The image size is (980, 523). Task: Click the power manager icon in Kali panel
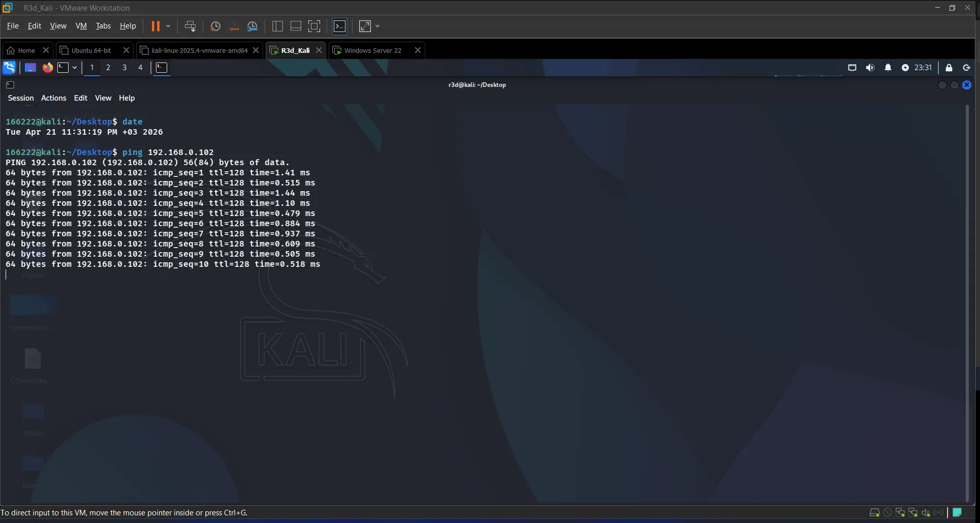(905, 68)
